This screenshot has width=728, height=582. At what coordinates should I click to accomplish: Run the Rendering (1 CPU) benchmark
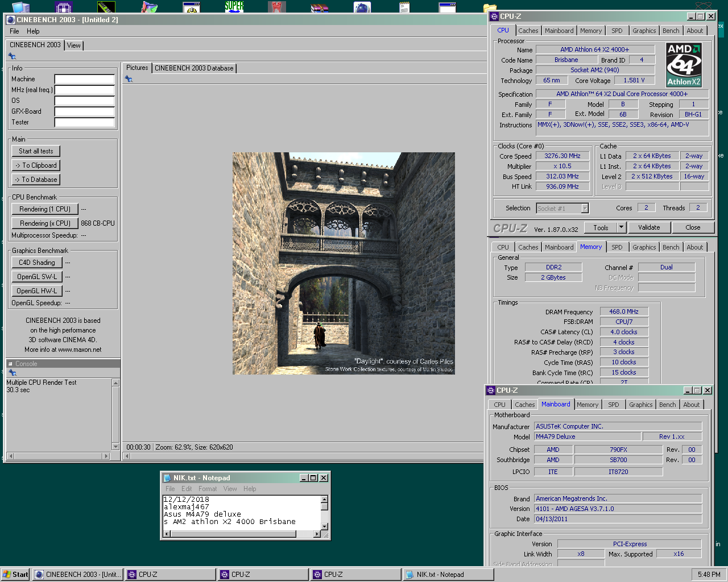[x=45, y=209]
